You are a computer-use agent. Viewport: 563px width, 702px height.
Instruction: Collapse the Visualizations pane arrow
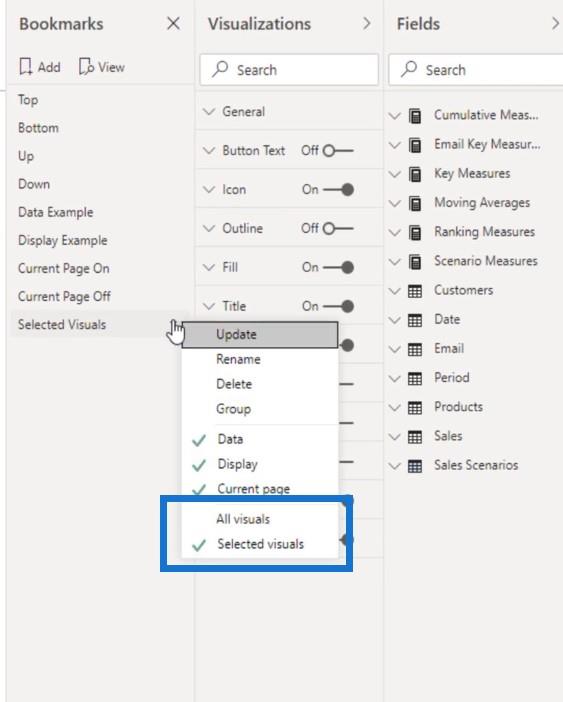pyautogui.click(x=367, y=23)
